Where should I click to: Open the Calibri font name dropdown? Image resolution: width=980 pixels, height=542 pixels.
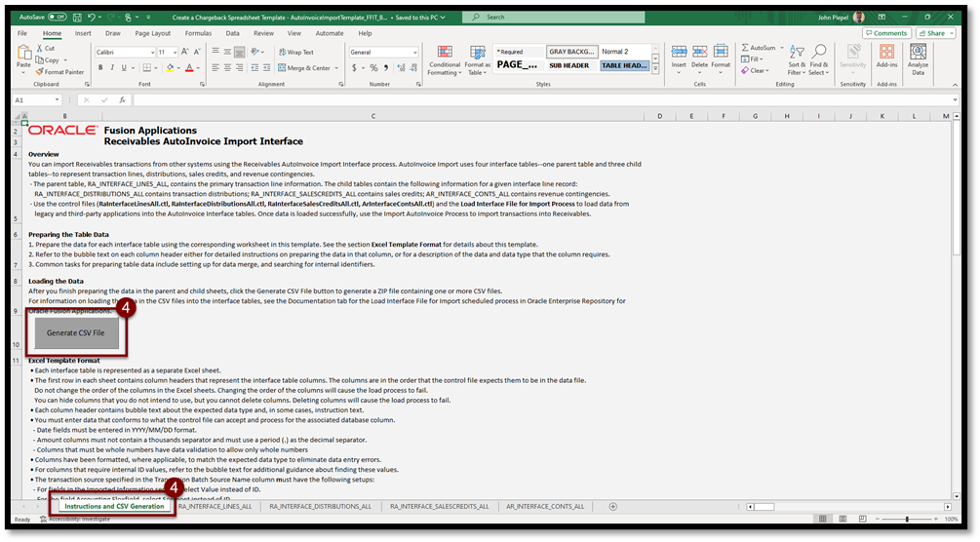click(x=152, y=53)
